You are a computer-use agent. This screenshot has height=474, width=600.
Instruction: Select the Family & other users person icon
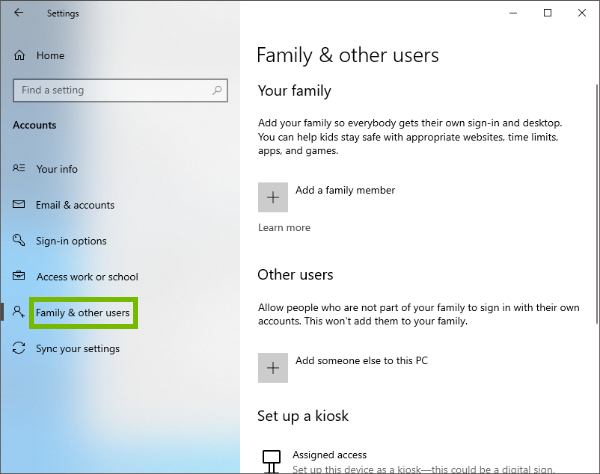[18, 312]
